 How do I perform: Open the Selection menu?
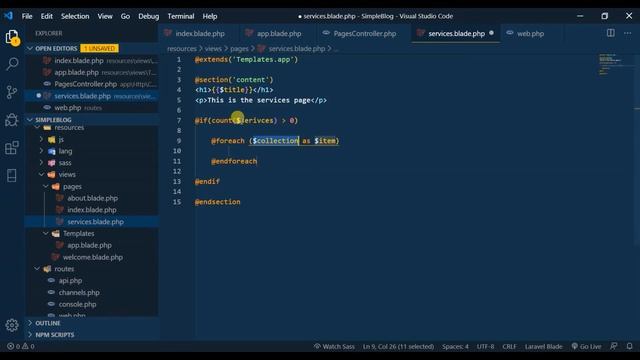tap(75, 16)
